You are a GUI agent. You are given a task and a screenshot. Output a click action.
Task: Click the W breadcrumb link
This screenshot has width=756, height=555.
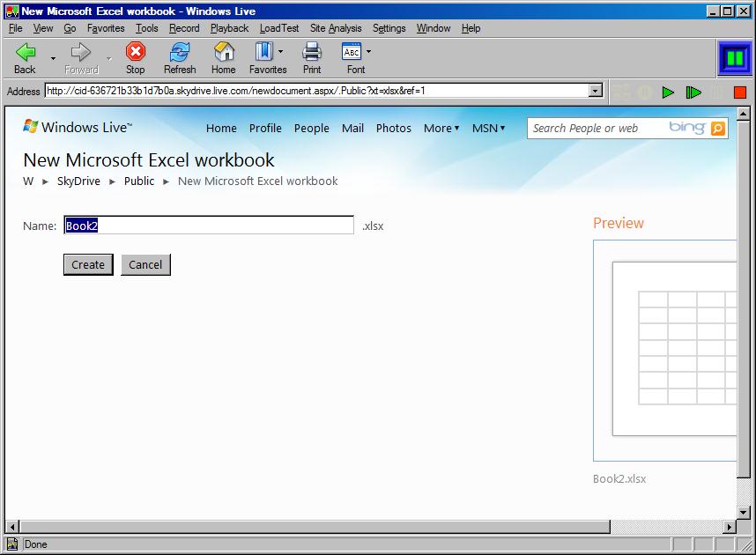(x=28, y=181)
